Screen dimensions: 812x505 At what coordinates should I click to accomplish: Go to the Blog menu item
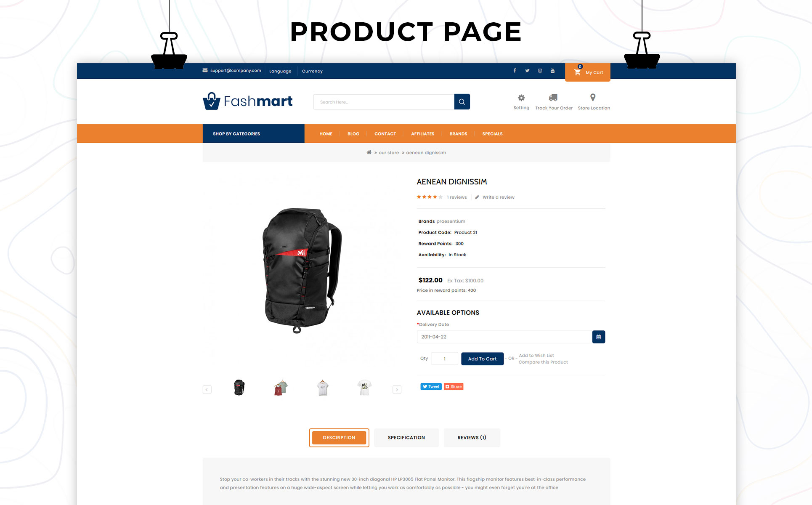(x=353, y=134)
